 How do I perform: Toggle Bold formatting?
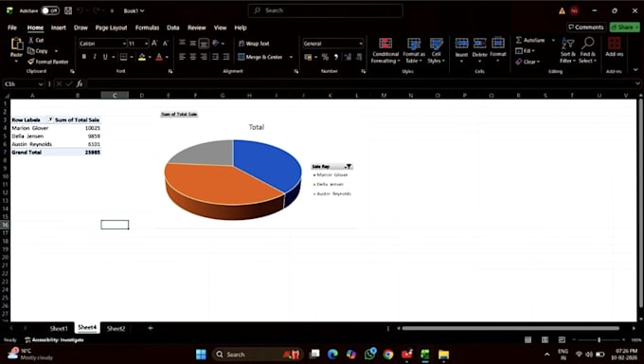point(84,57)
